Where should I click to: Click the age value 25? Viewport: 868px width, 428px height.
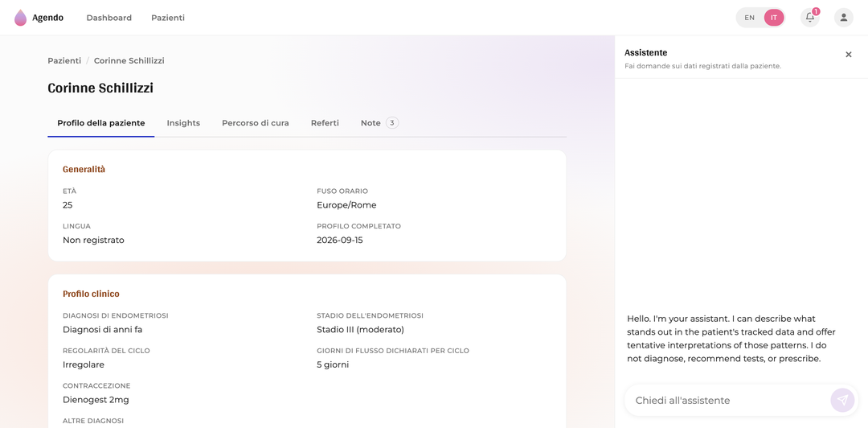pos(68,205)
